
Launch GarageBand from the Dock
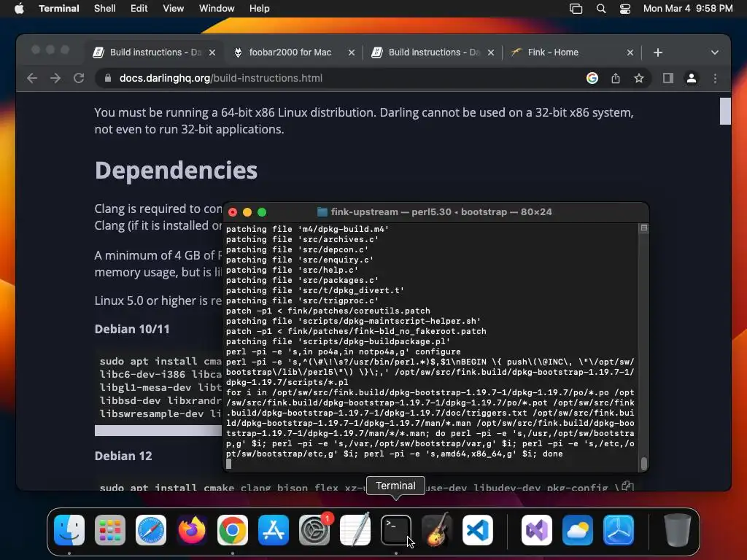437,530
